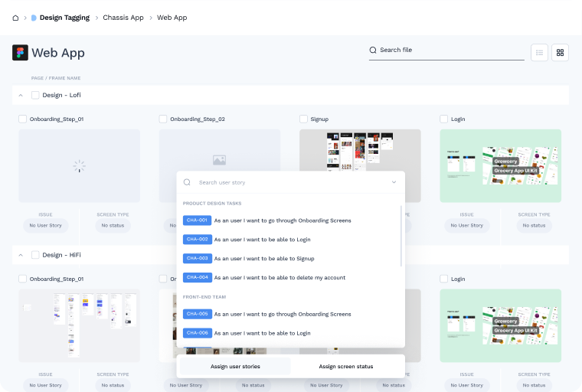
Task: Click Web App breadcrumb link
Action: click(x=172, y=18)
